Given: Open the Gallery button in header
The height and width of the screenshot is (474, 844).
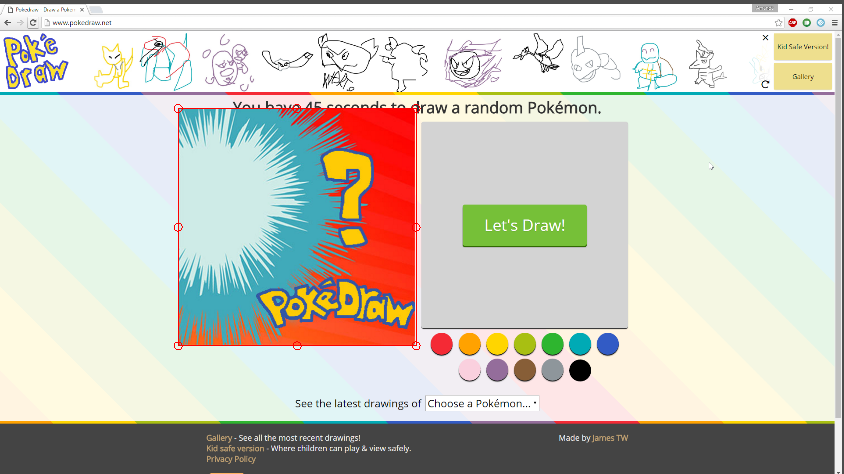Looking at the screenshot, I should click(x=803, y=76).
